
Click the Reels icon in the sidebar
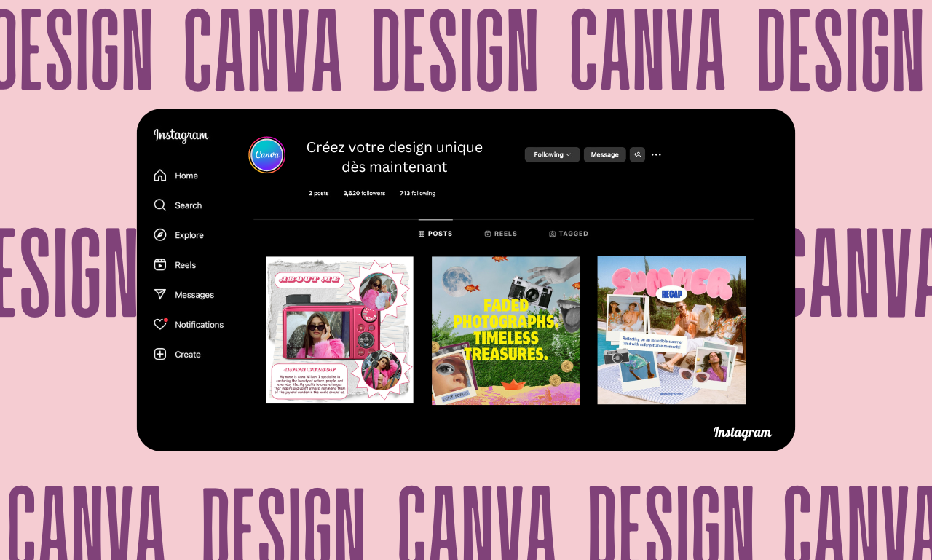[x=160, y=265]
